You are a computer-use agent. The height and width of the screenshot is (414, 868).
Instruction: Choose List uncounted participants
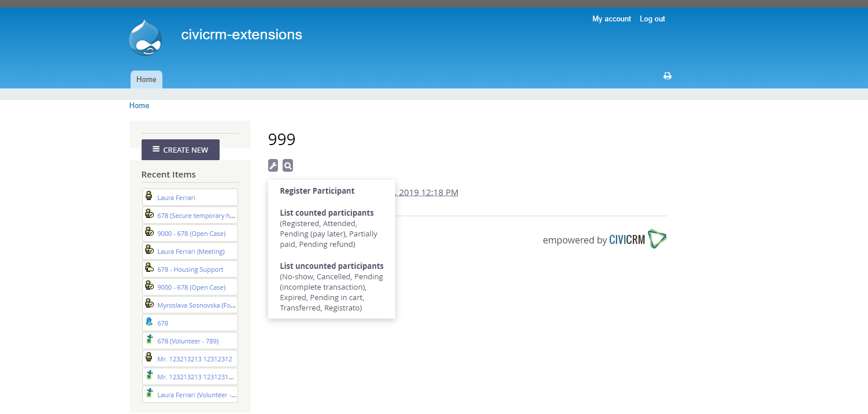[331, 266]
